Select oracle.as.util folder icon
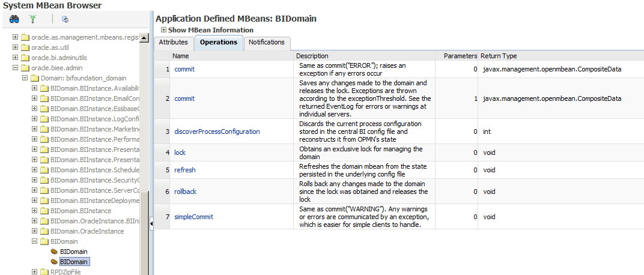This screenshot has height=275, width=644. (x=25, y=47)
